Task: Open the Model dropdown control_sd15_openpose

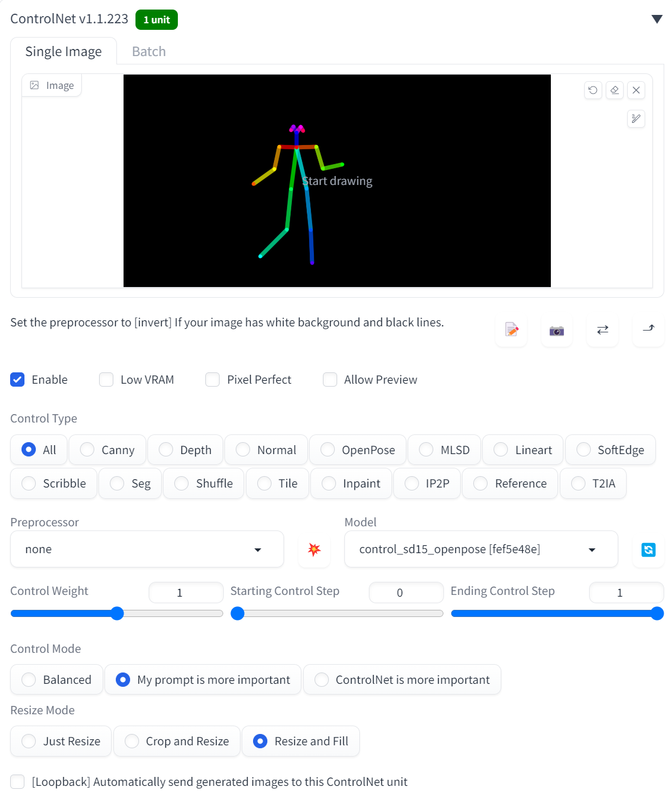Action: (x=481, y=549)
